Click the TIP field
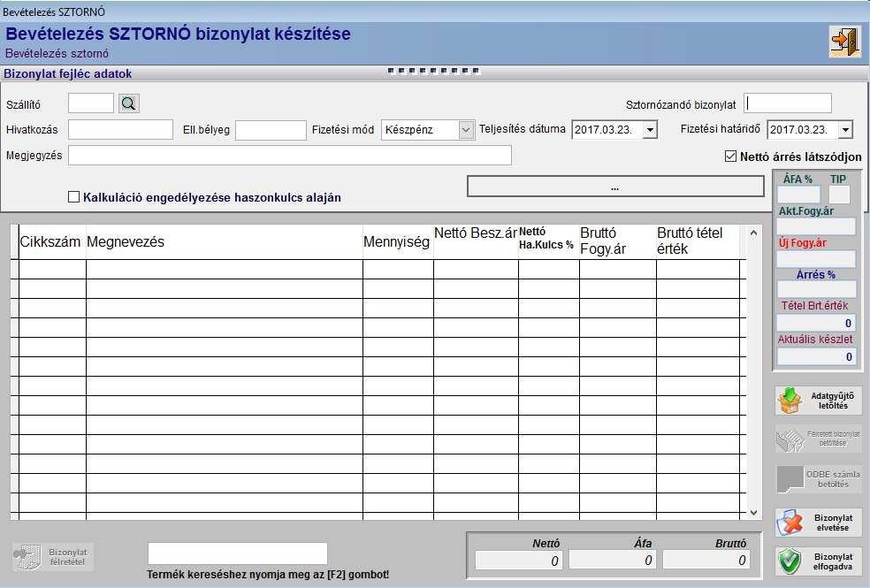Viewport: 870px width, 588px height. [839, 195]
